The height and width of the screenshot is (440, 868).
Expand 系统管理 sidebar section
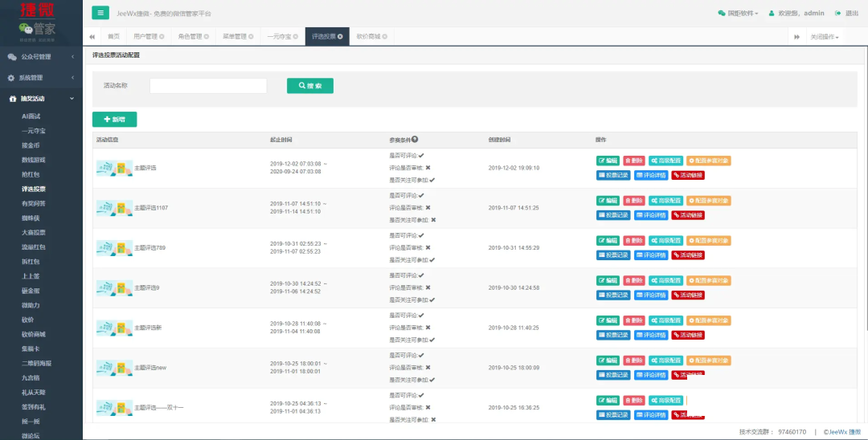pyautogui.click(x=40, y=78)
